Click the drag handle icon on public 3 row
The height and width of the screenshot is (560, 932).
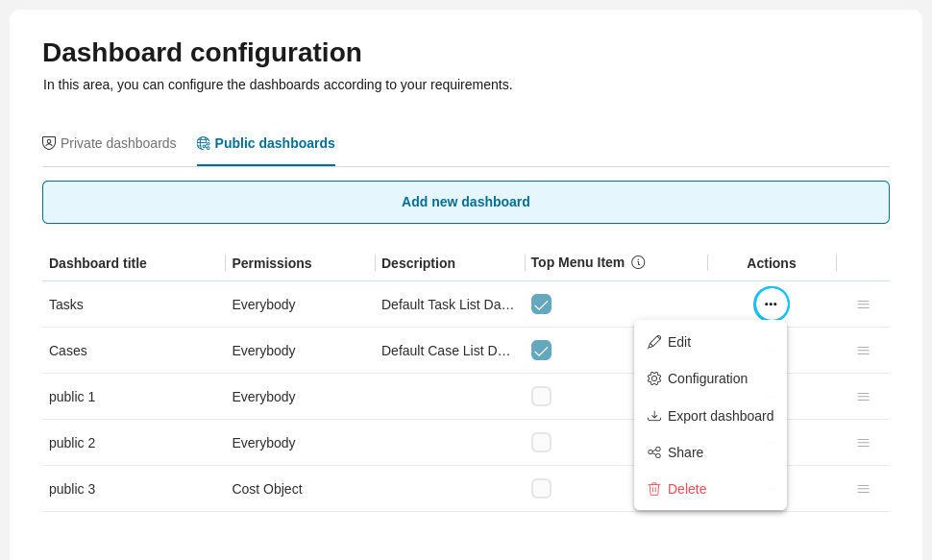point(863,489)
